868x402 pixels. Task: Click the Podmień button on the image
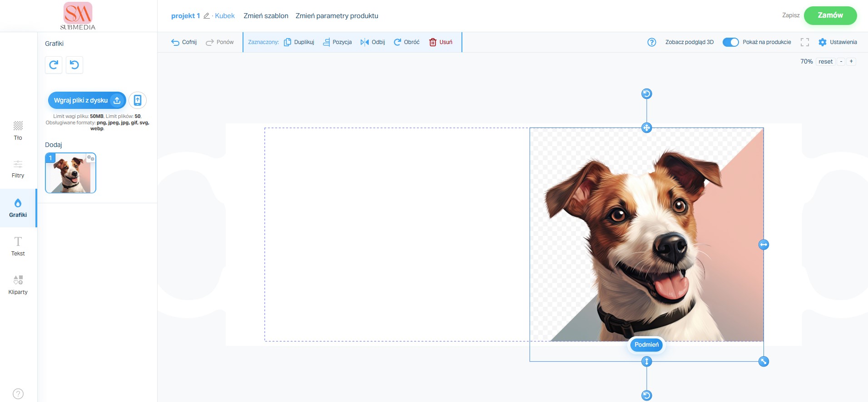[646, 345]
